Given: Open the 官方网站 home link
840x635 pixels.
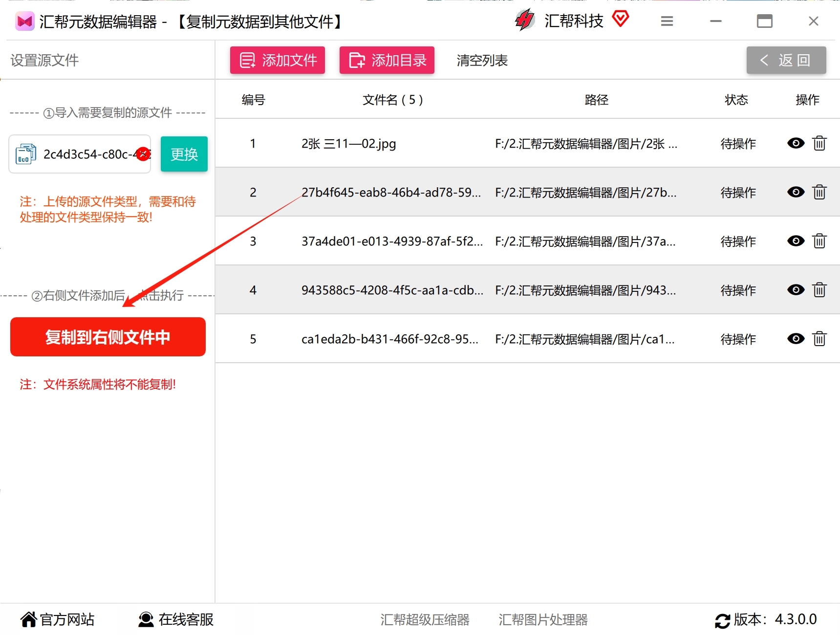Looking at the screenshot, I should click(x=57, y=619).
